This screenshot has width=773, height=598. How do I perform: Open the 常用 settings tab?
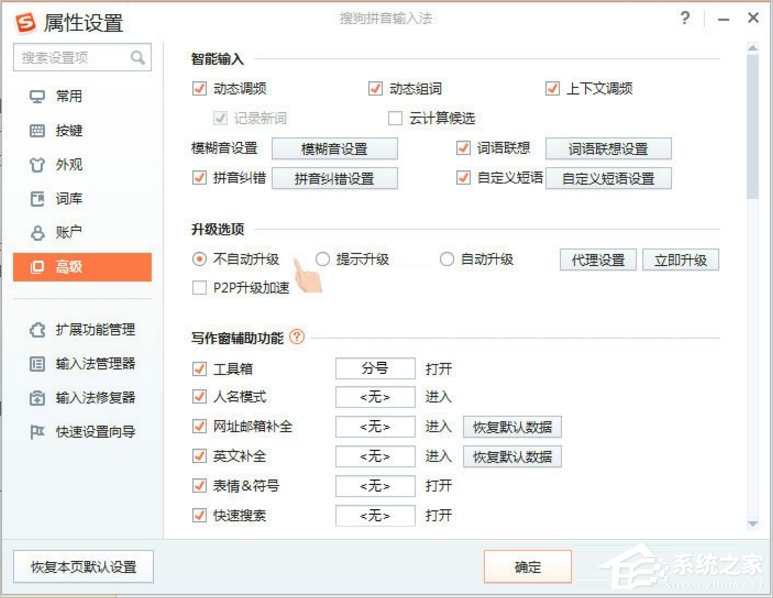[82, 96]
